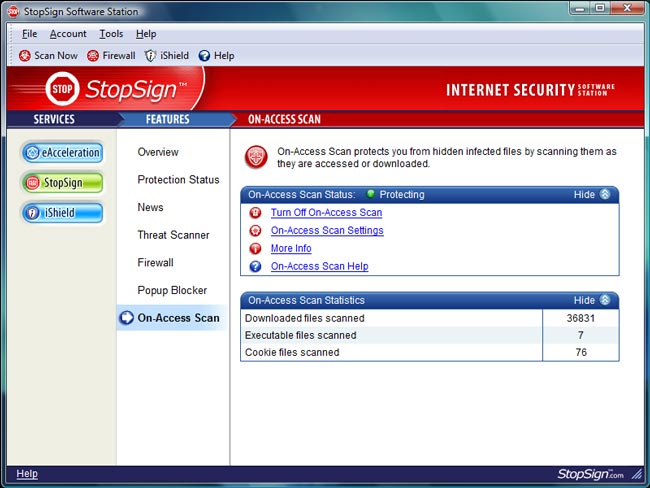Image resolution: width=650 pixels, height=488 pixels.
Task: Click Firewall toolbar label
Action: pyautogui.click(x=119, y=56)
